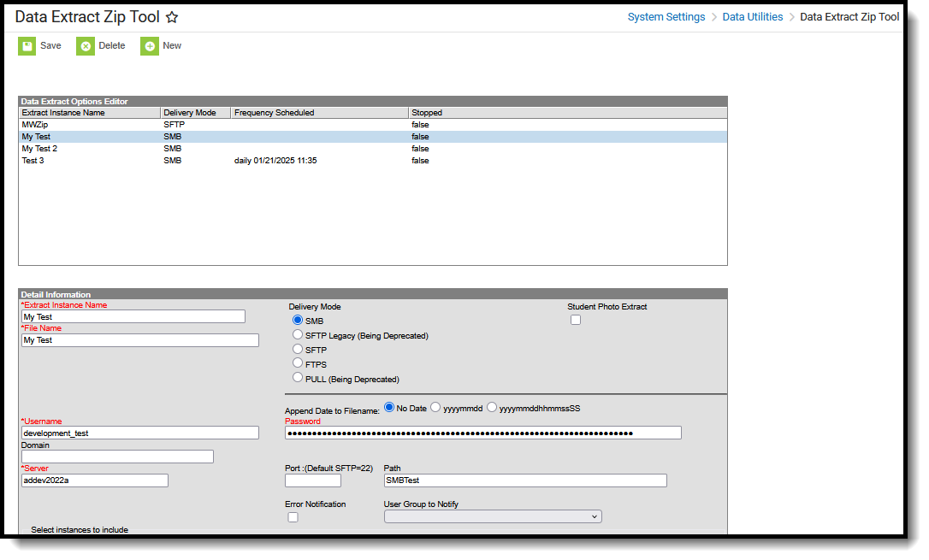Click the Save button label

(x=50, y=45)
